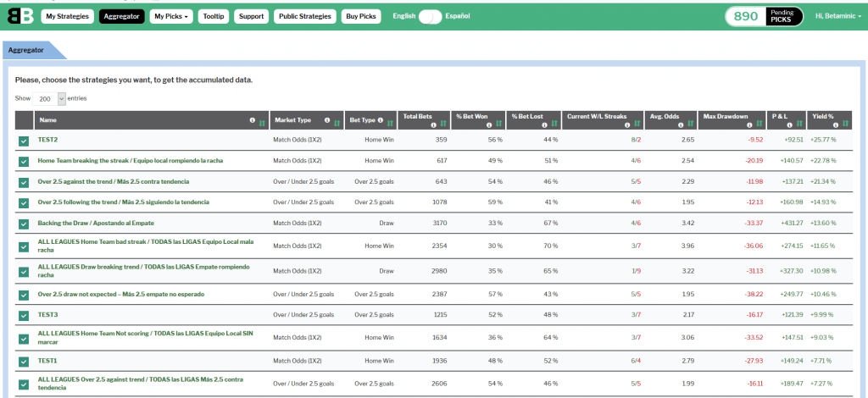This screenshot has width=868, height=398.
Task: Uncheck ALL LEAGUES Home Team Not scoring checkbox
Action: coord(23,339)
